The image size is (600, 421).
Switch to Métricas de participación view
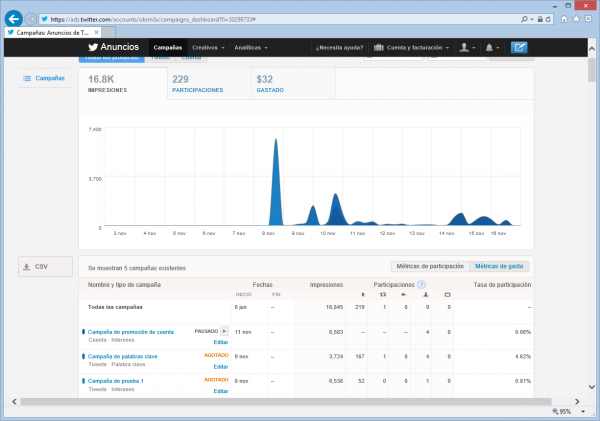[430, 266]
